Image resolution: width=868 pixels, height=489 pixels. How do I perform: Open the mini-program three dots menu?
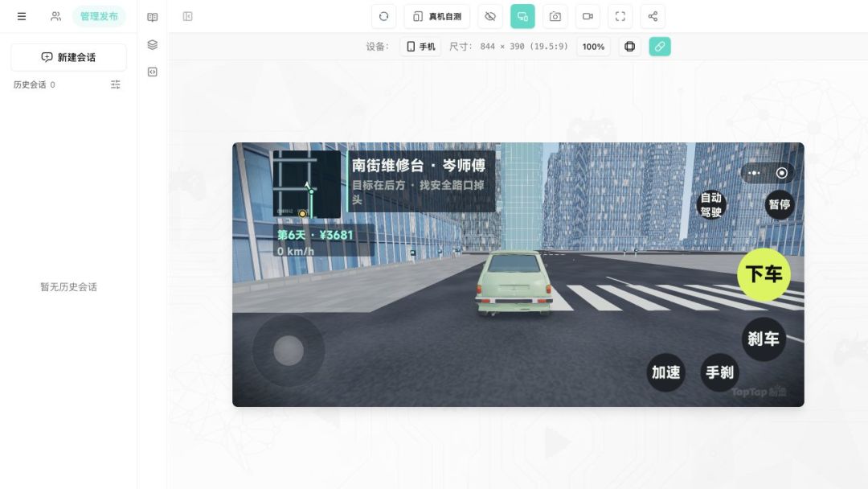[x=754, y=173]
